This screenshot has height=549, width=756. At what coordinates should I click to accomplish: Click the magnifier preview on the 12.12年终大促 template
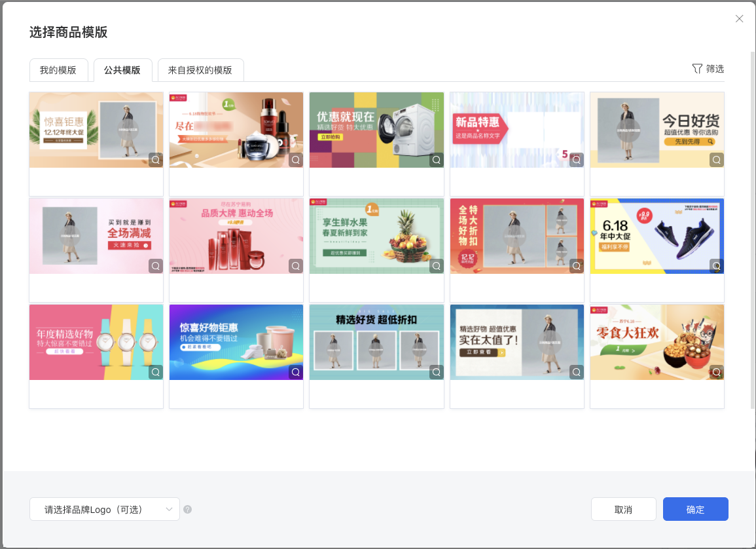click(155, 159)
